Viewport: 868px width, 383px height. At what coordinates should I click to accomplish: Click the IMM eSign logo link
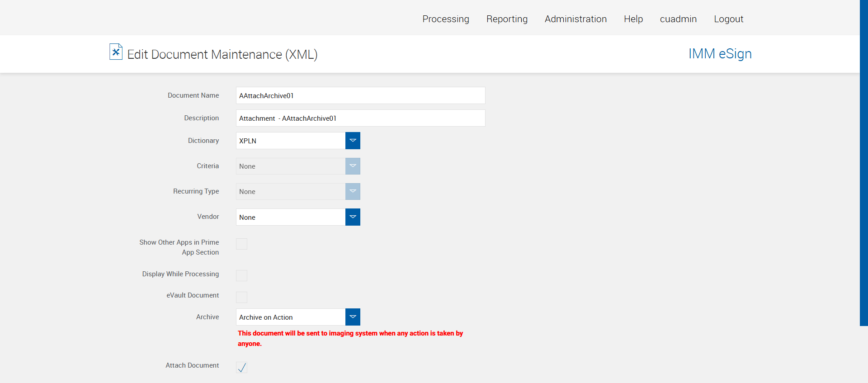click(720, 54)
